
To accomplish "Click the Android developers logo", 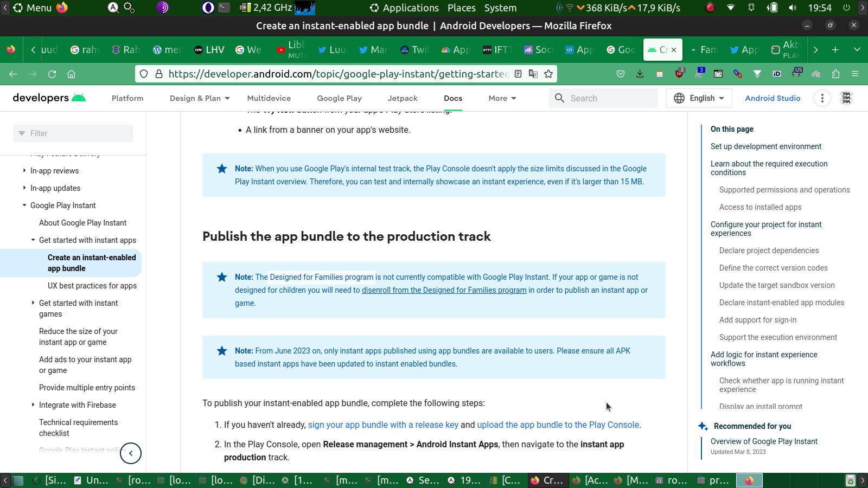I will tap(49, 98).
